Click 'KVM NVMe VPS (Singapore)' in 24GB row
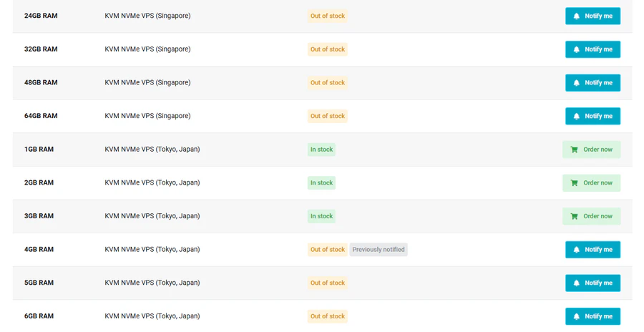Screen dimensions: 644x332 [147, 16]
